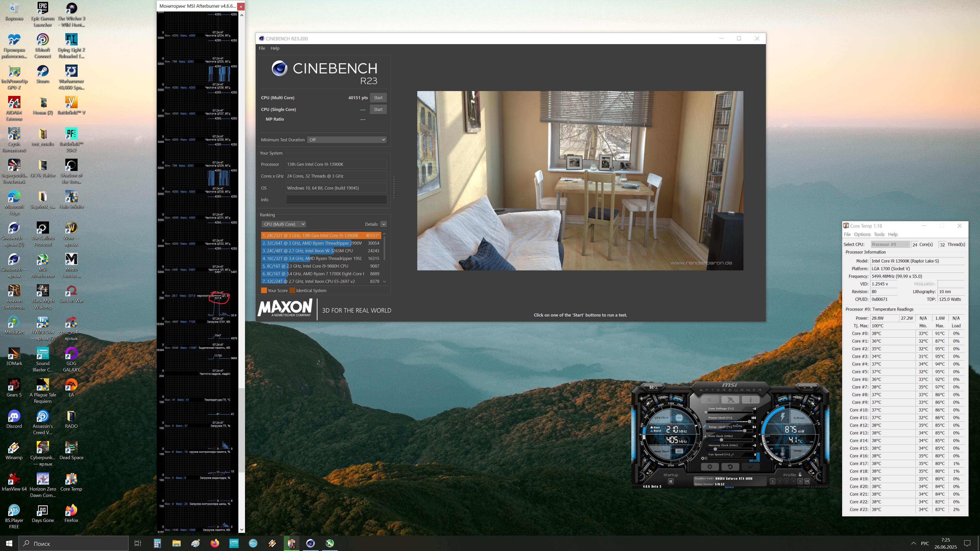This screenshot has width=980, height=551.
Task: Click the Cinebench Info input field
Action: click(x=336, y=200)
